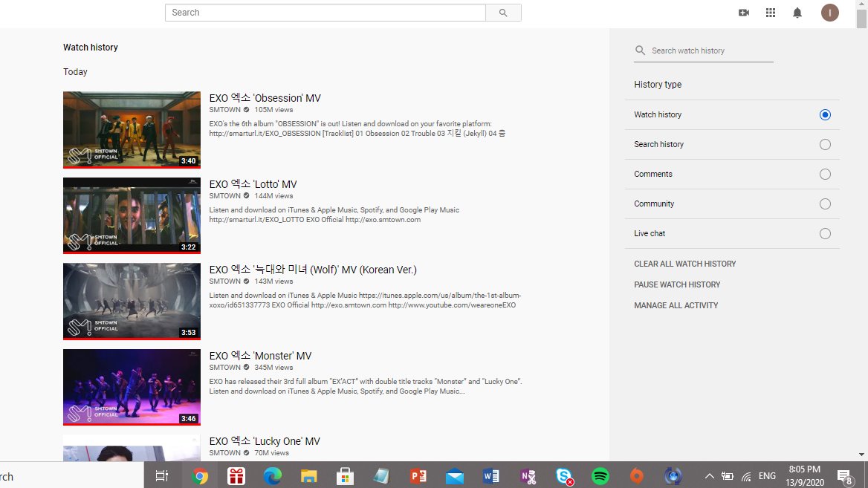868x488 pixels.
Task: Open the EXO Wolf MV (Korean Ver.) title
Action: [313, 270]
